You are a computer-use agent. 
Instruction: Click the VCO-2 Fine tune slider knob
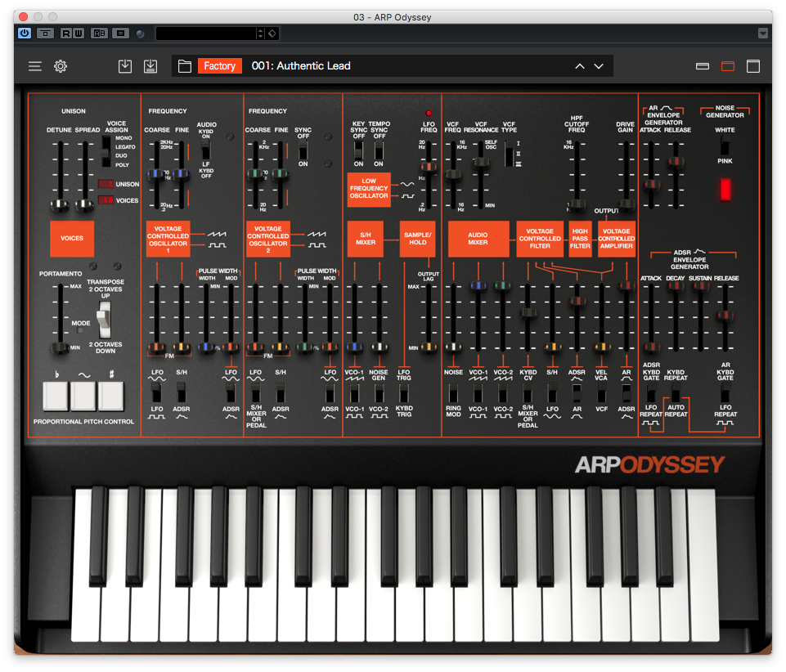[x=281, y=174]
